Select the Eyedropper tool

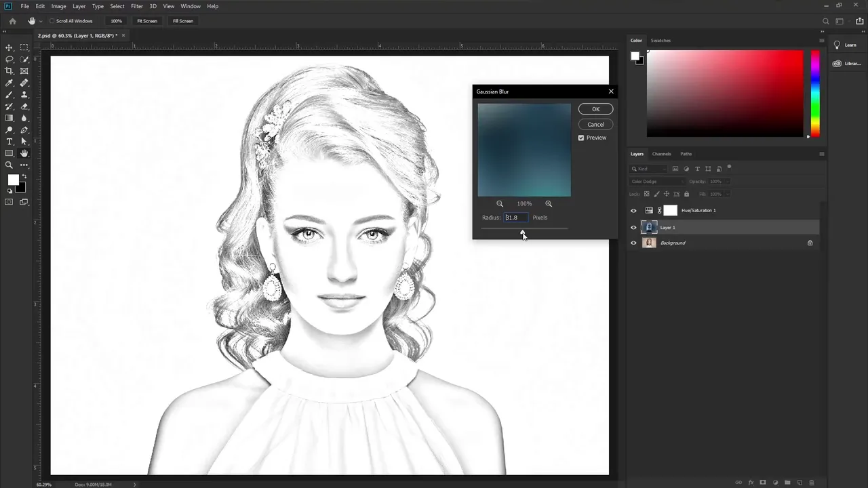tap(9, 83)
